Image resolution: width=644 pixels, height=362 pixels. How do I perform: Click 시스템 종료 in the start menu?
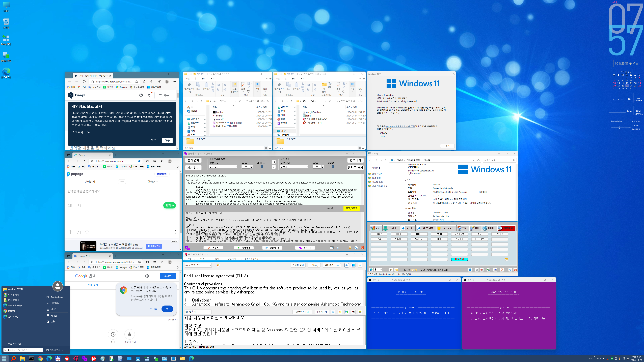tap(55, 350)
